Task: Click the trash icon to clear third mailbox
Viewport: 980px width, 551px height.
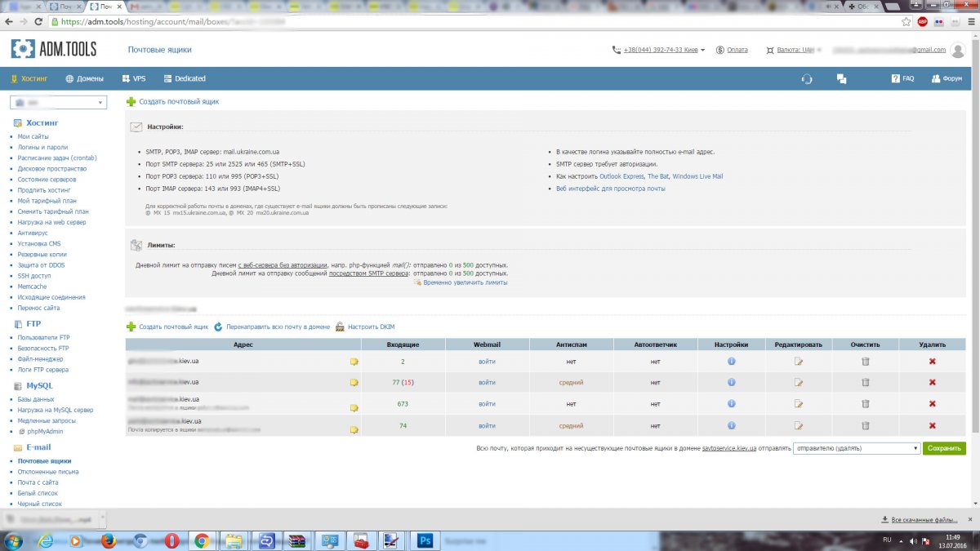Action: pos(865,404)
